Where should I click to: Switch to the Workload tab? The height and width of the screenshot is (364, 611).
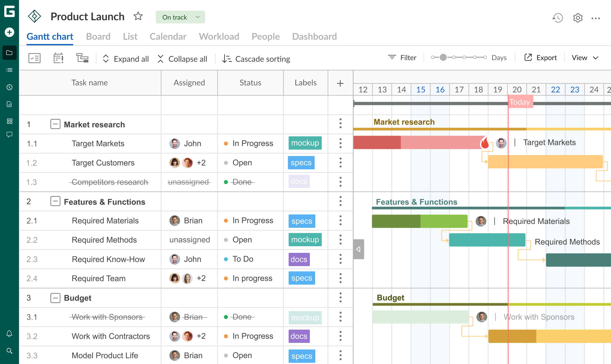pos(219,36)
